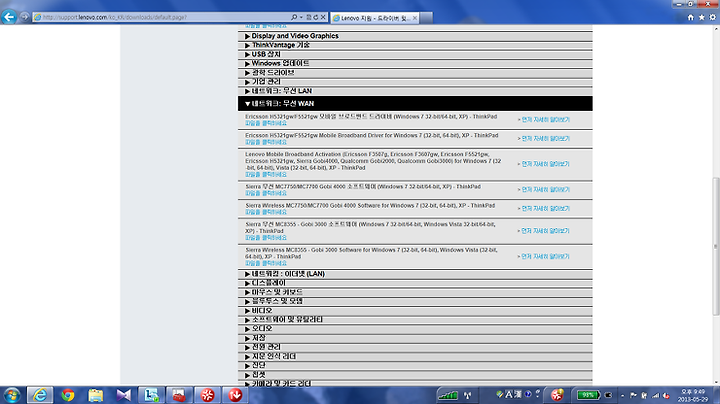
Task: Click the antenna icon next to signal bars
Action: pyautogui.click(x=468, y=395)
